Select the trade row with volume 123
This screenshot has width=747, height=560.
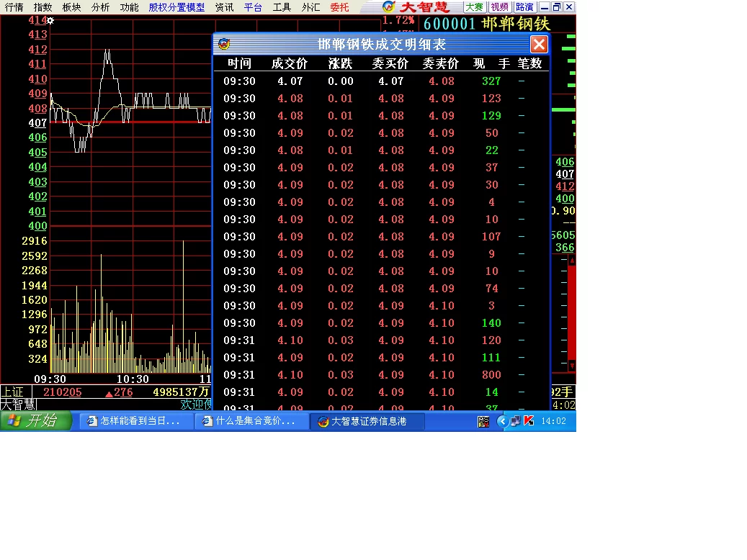coord(381,99)
